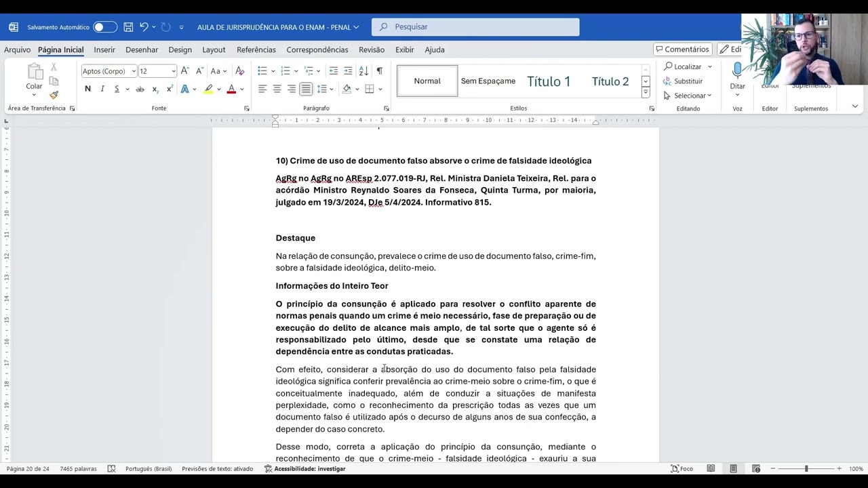
Task: Apply the Título 1 style
Action: point(549,81)
